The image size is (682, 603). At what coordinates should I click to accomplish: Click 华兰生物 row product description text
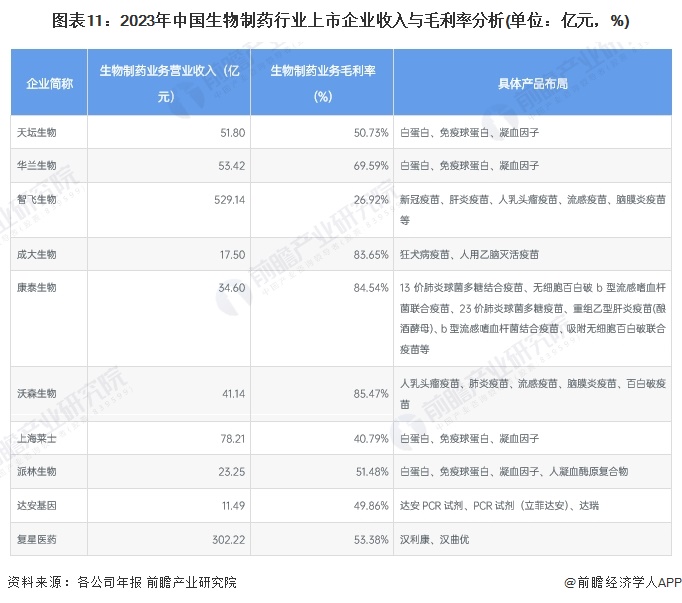coord(469,166)
